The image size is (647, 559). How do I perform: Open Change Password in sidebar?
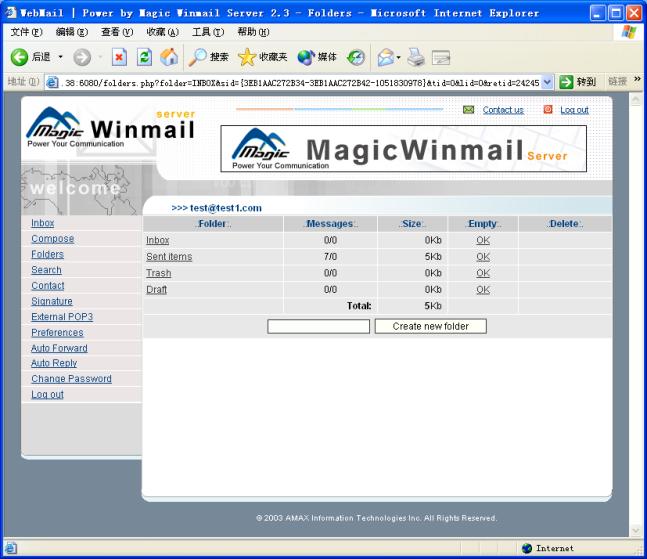click(x=71, y=379)
